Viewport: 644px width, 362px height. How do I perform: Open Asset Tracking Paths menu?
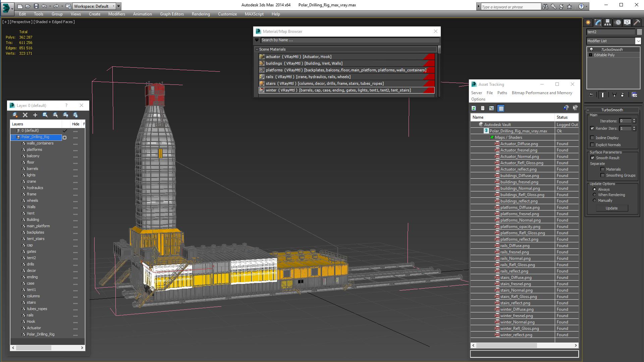[x=502, y=93]
